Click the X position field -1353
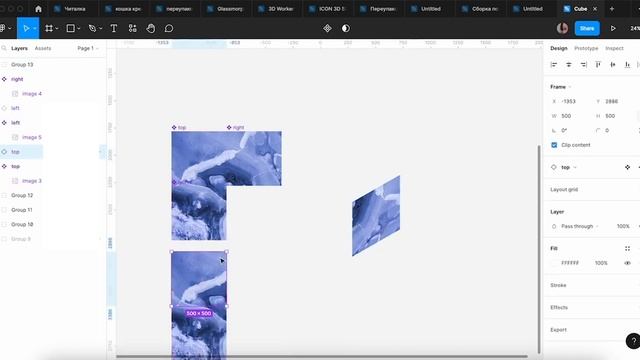Screen dimensions: 640x360 click(569, 101)
